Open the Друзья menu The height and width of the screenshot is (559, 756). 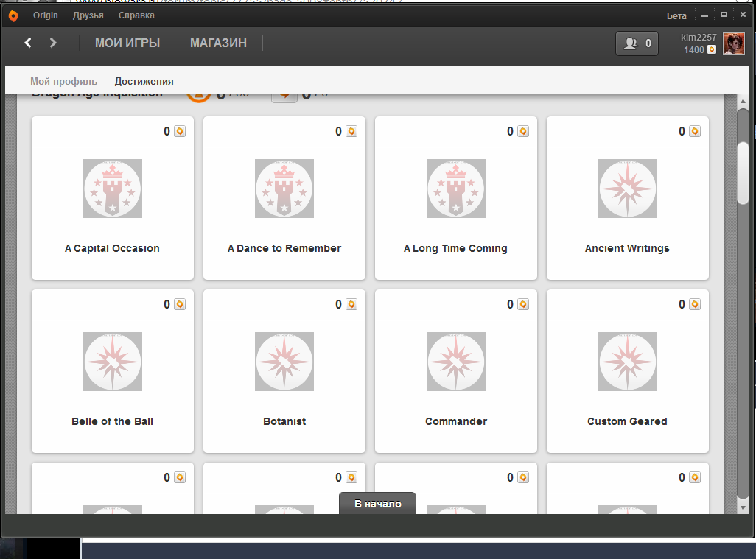88,15
